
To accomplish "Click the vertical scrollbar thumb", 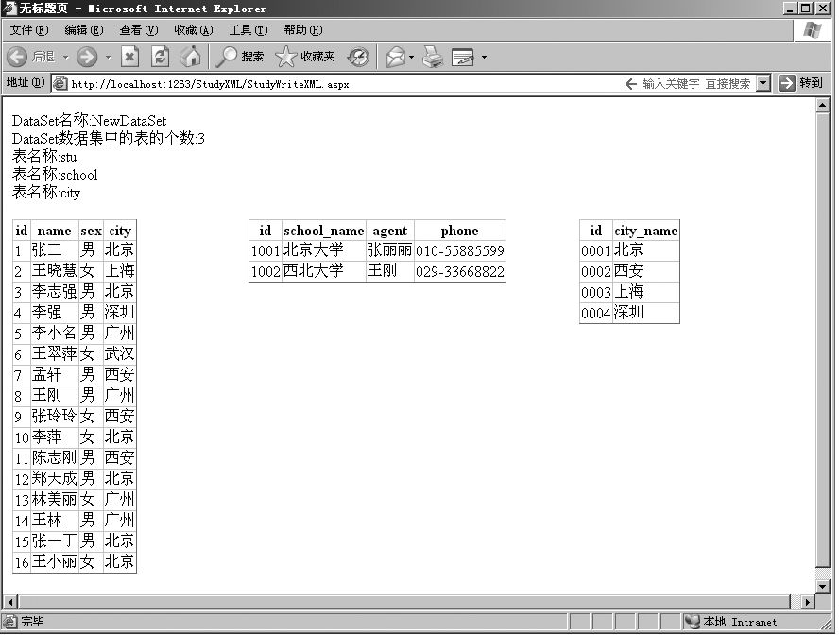I will tap(822, 340).
